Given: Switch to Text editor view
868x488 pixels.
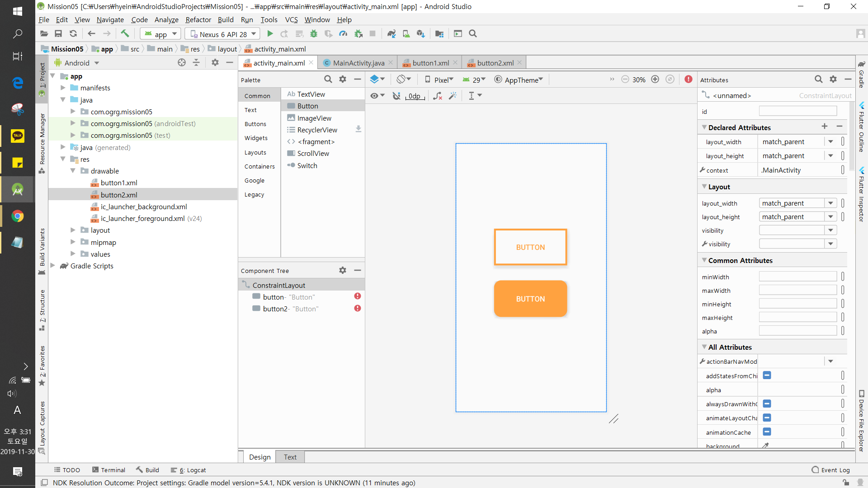Looking at the screenshot, I should pos(290,457).
